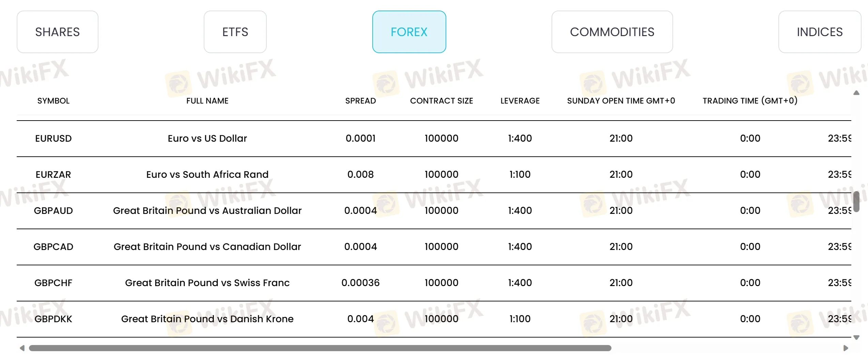Screen dimensions: 868x359
Task: Select the EURUSD symbol row
Action: click(434, 139)
